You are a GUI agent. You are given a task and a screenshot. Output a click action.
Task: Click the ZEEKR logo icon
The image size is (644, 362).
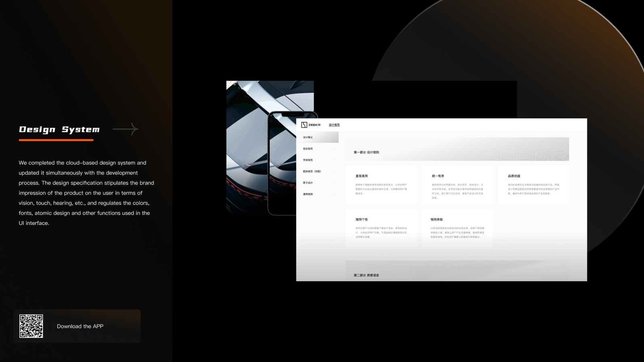(304, 125)
